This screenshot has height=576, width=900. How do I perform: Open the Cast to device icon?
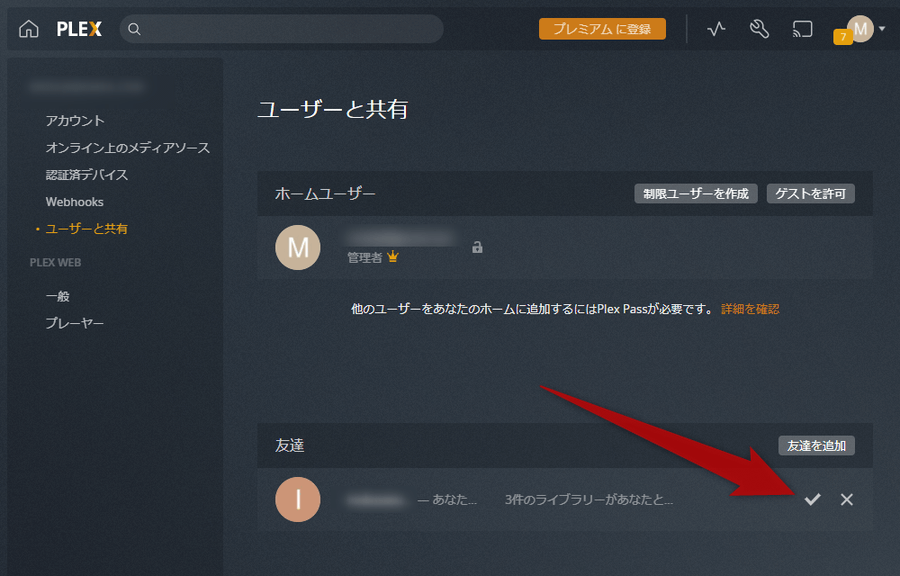click(802, 29)
